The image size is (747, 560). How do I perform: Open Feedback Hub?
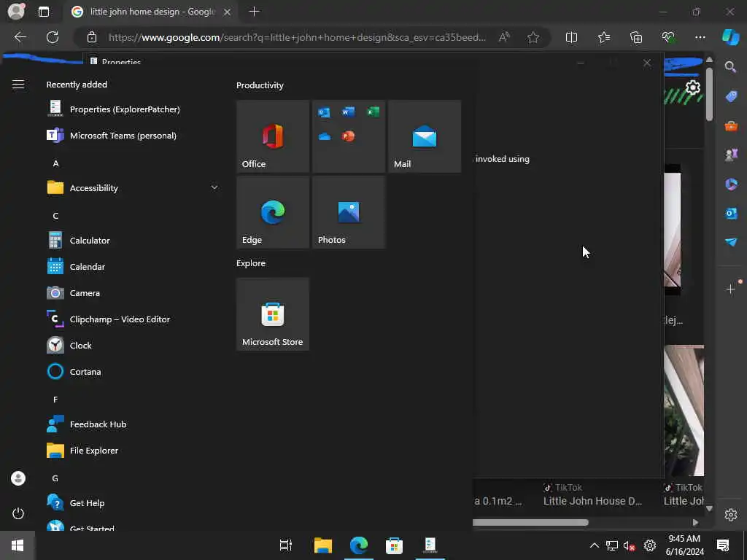(x=133, y=424)
